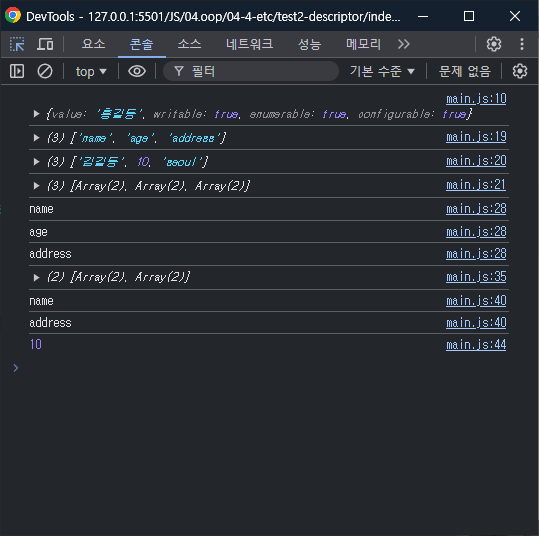Expand the ['김길동', 10, 'seoul'] array
This screenshot has width=539, height=536.
pyautogui.click(x=36, y=162)
